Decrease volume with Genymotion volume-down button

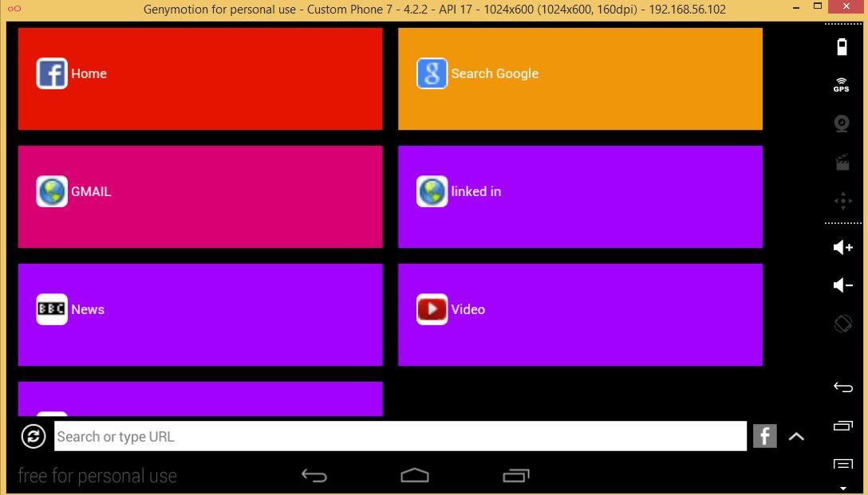click(x=843, y=285)
